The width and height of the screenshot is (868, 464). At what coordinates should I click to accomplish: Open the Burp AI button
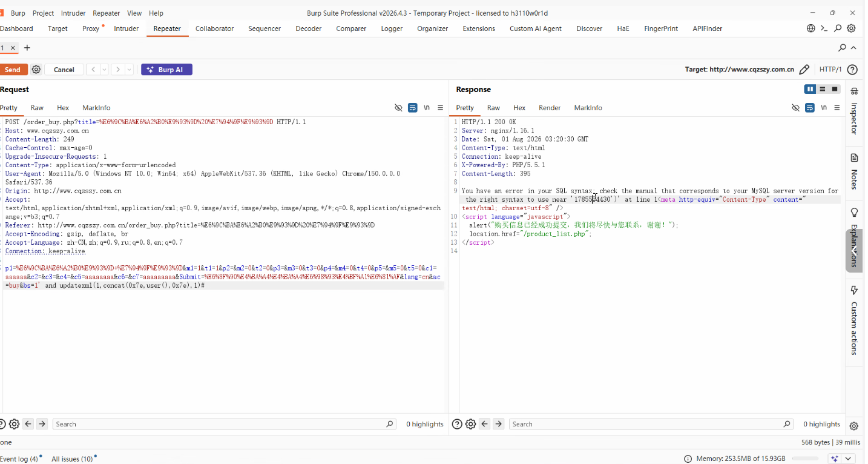click(x=166, y=70)
